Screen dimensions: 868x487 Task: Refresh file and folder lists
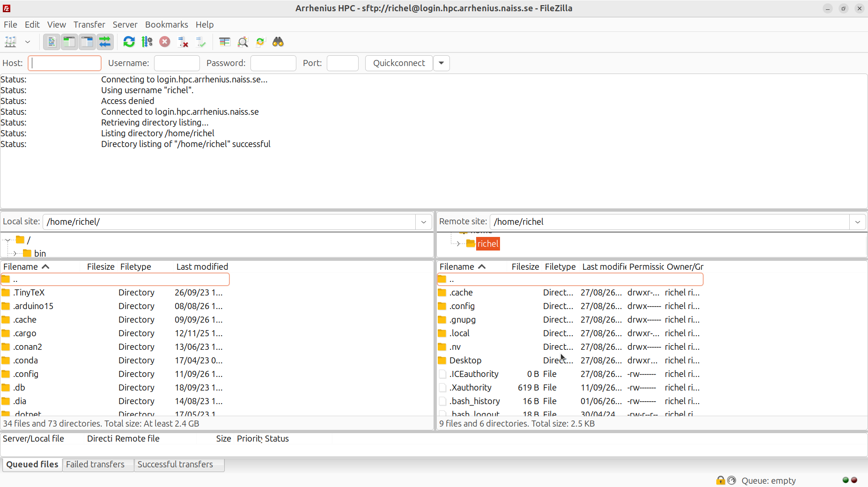[x=129, y=42]
